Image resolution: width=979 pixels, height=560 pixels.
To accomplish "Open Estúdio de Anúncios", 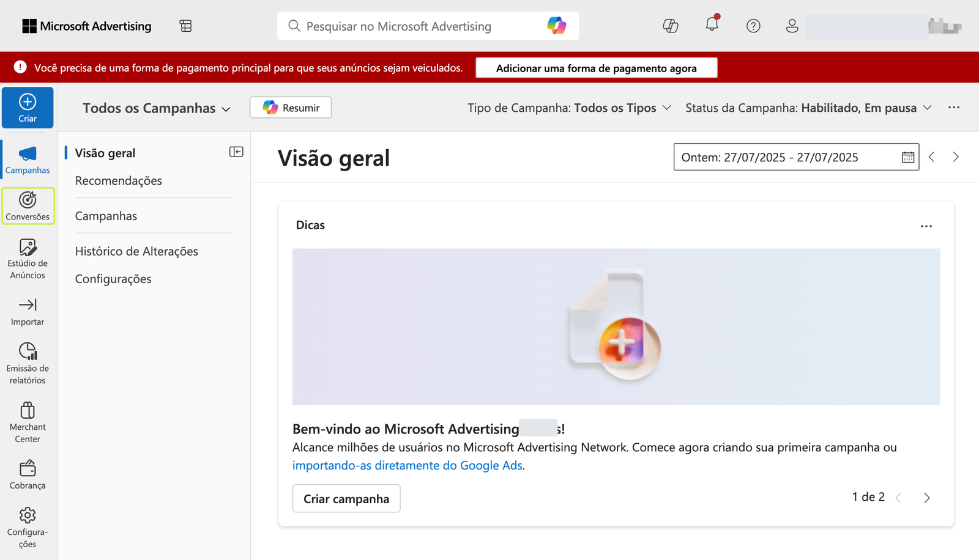I will (x=28, y=259).
